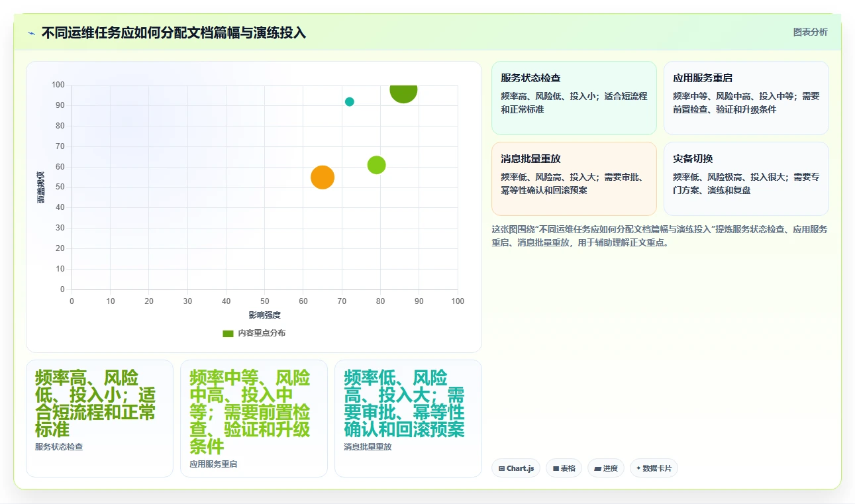The image size is (855, 504).
Task: Click the 进度 chip icon
Action: point(597,468)
